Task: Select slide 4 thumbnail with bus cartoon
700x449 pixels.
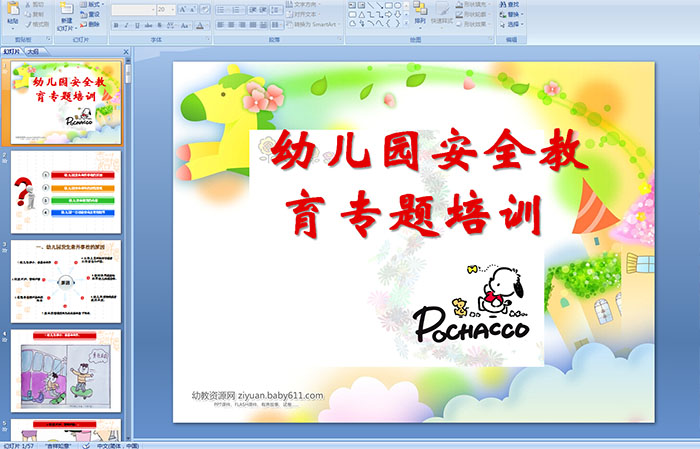Action: [x=66, y=371]
